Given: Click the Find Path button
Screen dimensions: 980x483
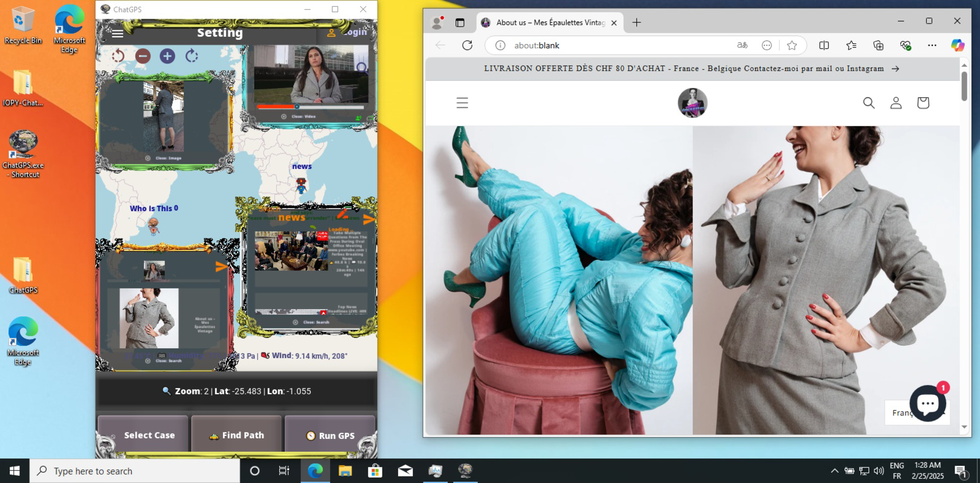Looking at the screenshot, I should tap(236, 435).
